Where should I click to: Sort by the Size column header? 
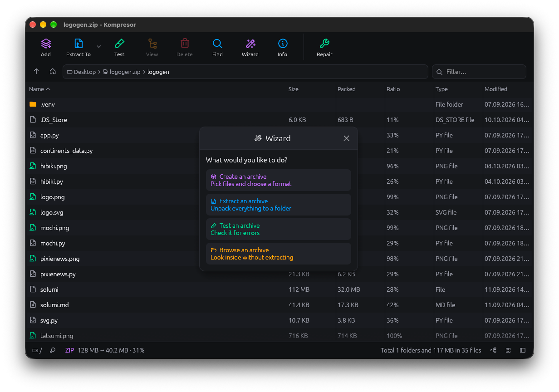click(x=294, y=89)
